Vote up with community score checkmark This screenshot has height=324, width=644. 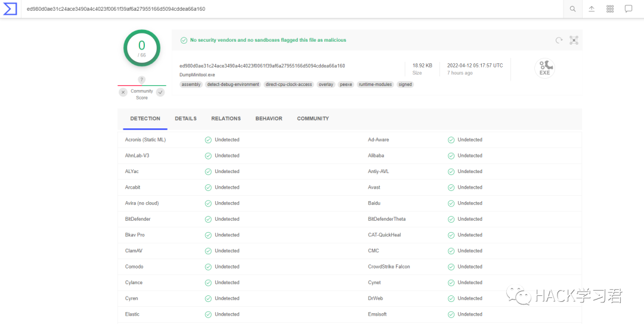pos(160,92)
